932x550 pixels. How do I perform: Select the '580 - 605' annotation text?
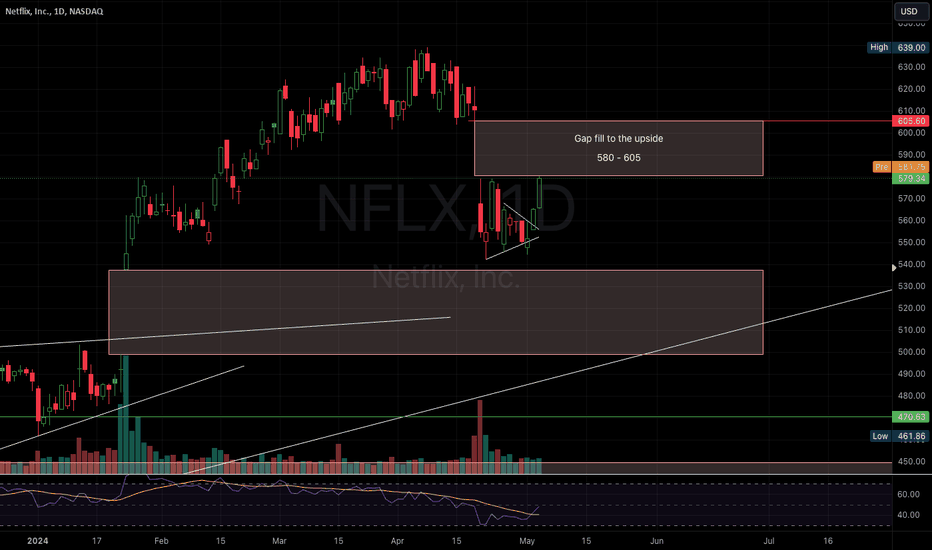pyautogui.click(x=619, y=158)
